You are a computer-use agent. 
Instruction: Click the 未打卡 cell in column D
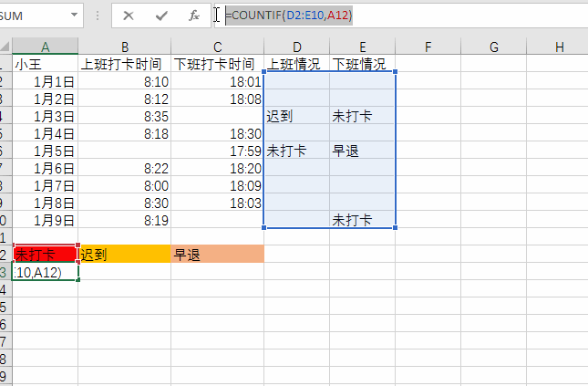coord(296,151)
